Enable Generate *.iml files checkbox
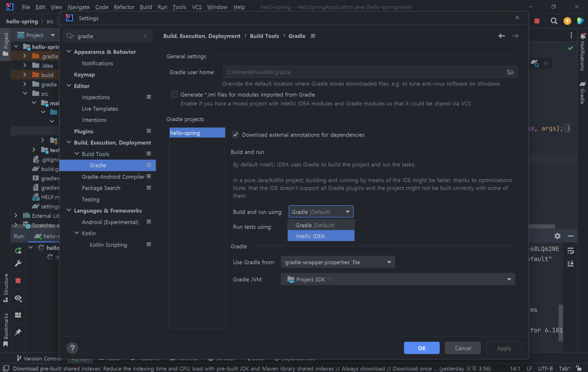The height and width of the screenshot is (372, 588). [x=174, y=94]
